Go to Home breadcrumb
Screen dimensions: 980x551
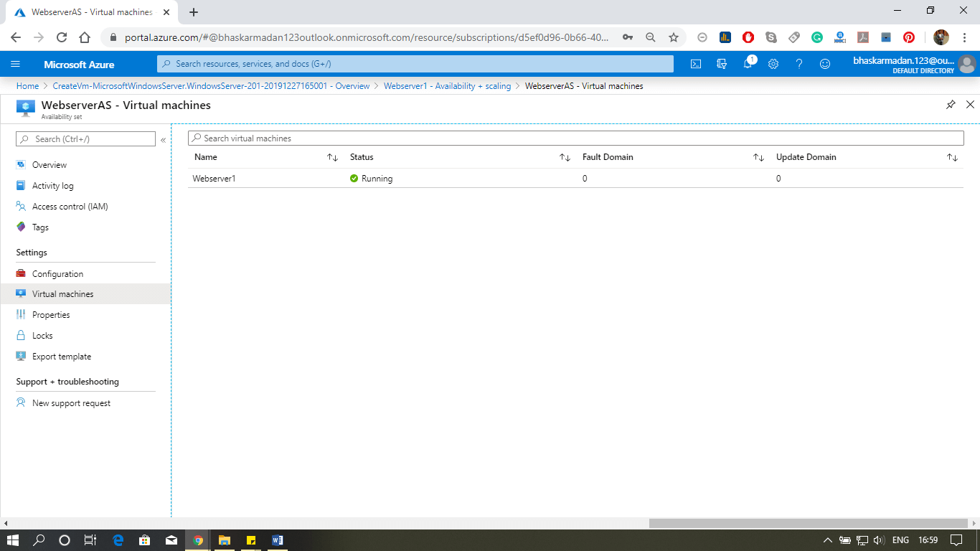(x=27, y=86)
